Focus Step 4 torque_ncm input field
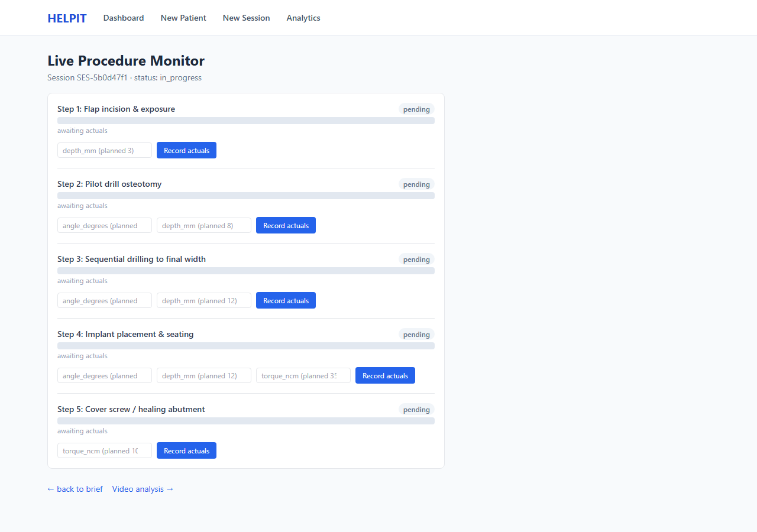Screen dimensions: 757x532 pyautogui.click(x=303, y=375)
